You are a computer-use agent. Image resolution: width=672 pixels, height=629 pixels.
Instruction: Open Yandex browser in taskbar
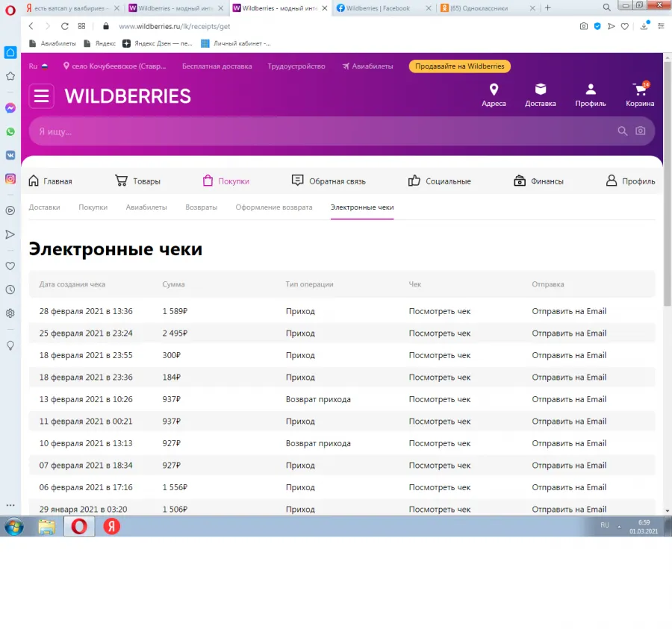point(112,527)
